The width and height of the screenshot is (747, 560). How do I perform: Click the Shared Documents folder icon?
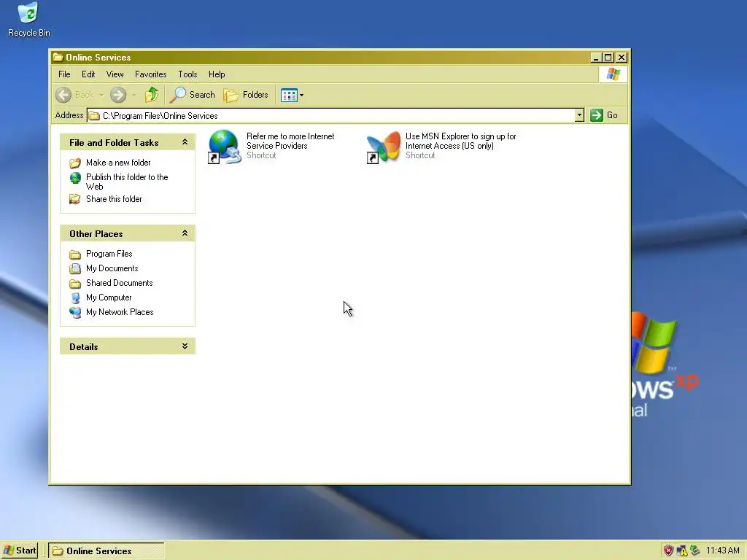[75, 284]
